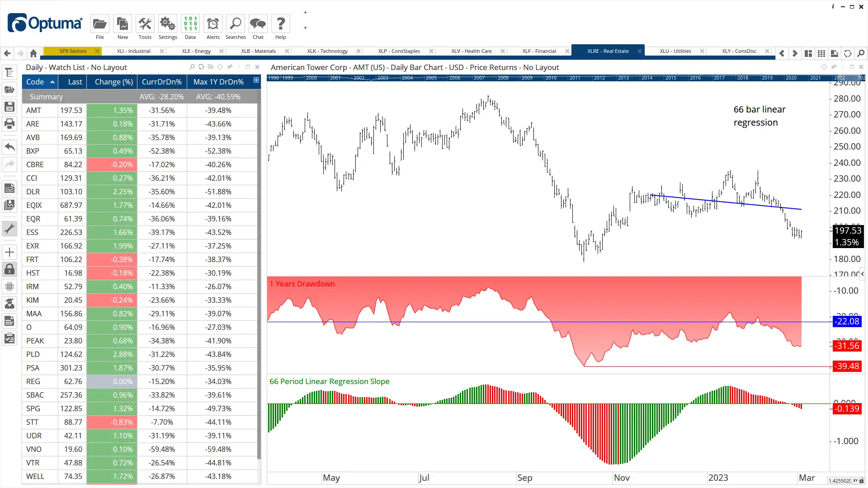Click the 66 Period Linear Regression Slope label
This screenshot has height=488, width=868.
[330, 381]
